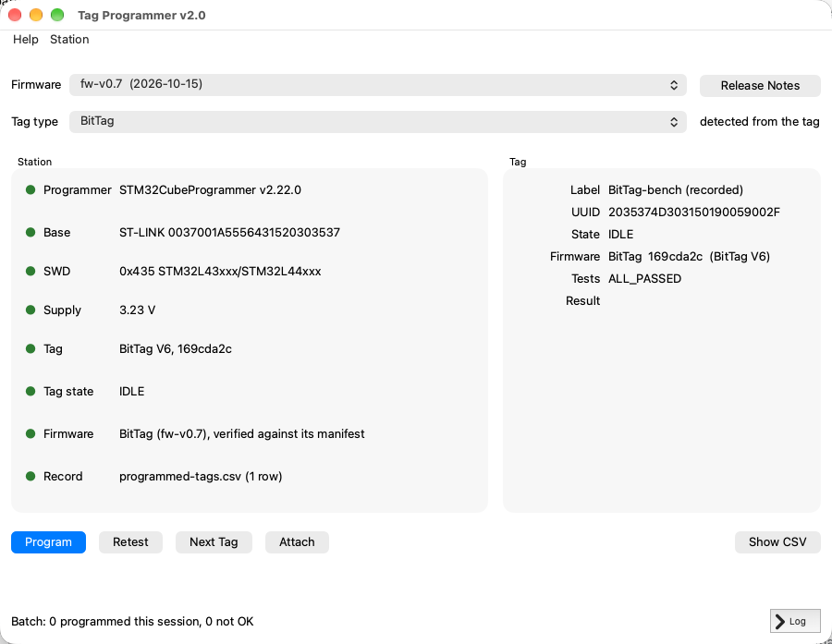Click programmed-tags.csv (1 row) text
Image resolution: width=832 pixels, height=644 pixels.
pos(201,477)
